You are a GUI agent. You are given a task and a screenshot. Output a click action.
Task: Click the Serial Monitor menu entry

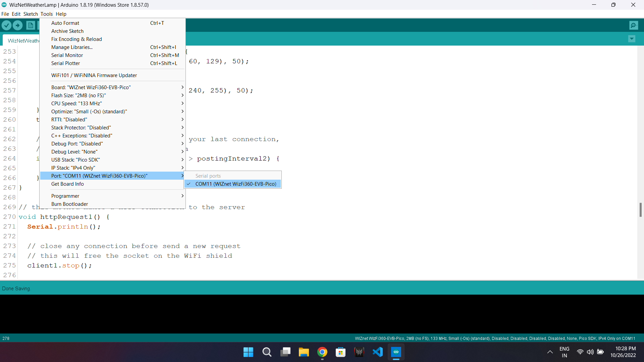coord(67,55)
